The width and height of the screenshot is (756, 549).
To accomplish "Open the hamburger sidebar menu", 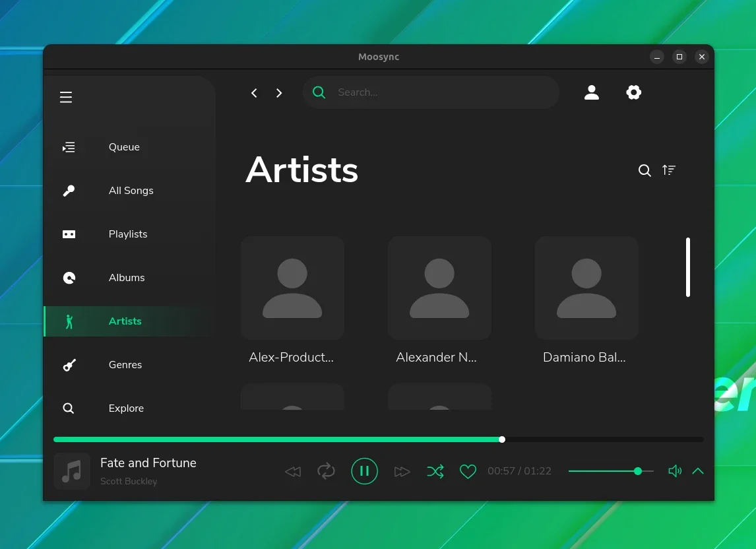I will tap(66, 97).
